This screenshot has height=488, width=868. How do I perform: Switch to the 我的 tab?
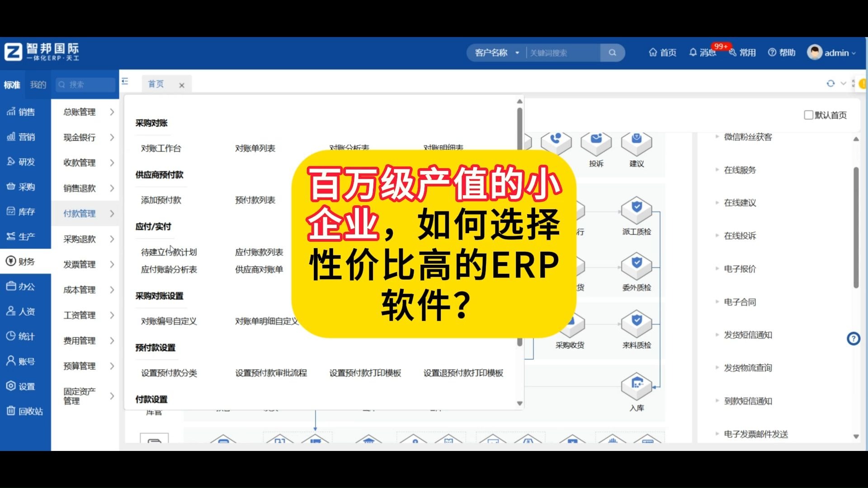[x=38, y=84]
